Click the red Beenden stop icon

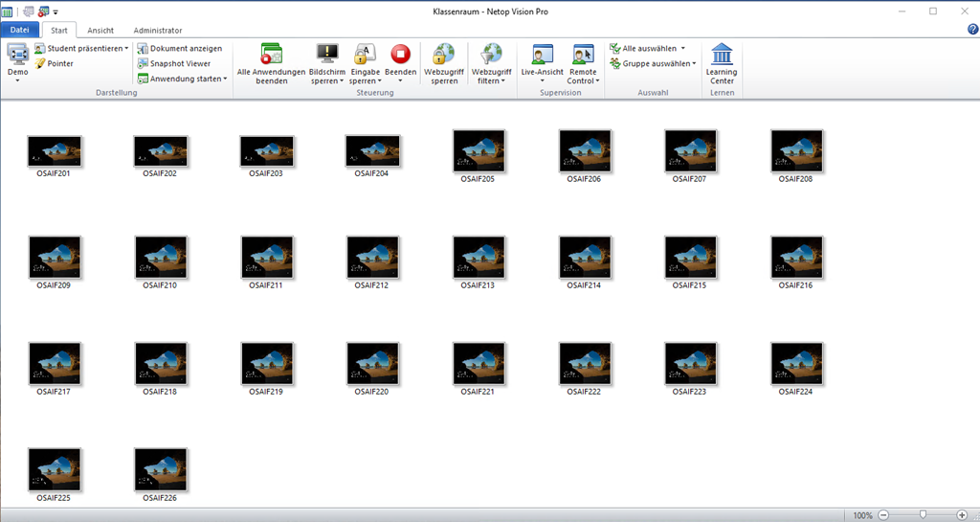[401, 55]
